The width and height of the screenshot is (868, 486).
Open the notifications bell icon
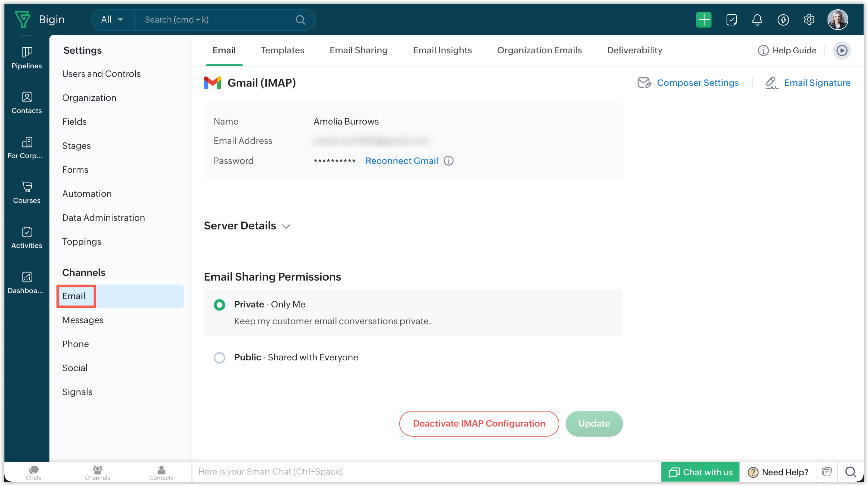click(x=757, y=20)
